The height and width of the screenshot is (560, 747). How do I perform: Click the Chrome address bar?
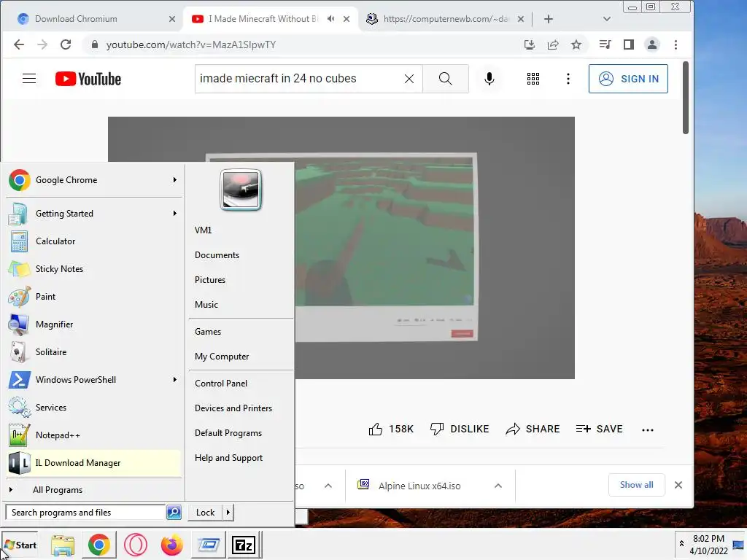[x=305, y=44]
